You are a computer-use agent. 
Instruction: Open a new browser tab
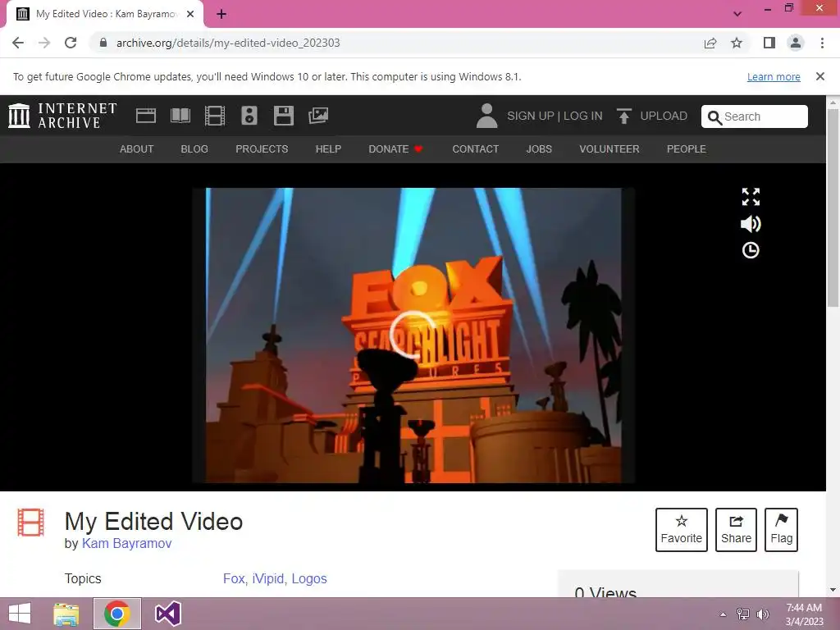point(221,14)
